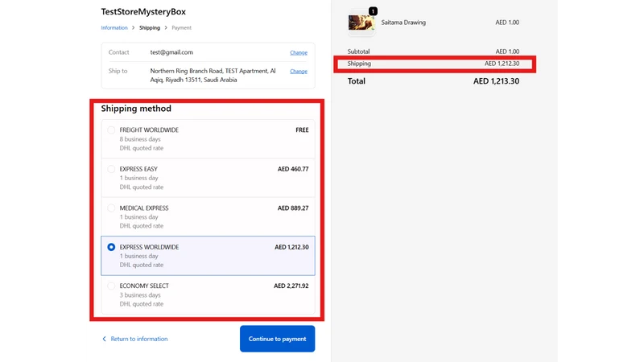
Task: Open Information breadcrumb step
Action: pos(114,28)
